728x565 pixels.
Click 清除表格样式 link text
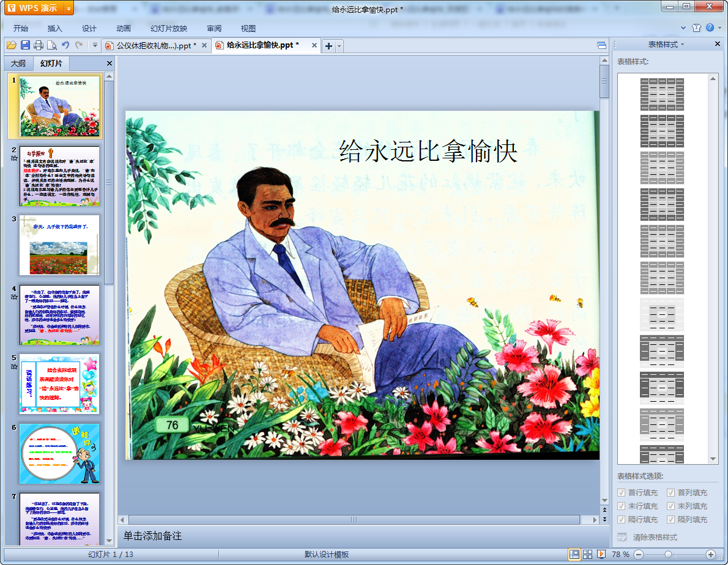pyautogui.click(x=655, y=537)
